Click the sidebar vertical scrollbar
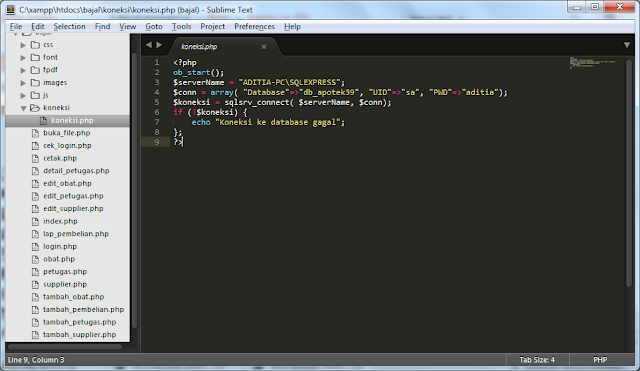The width and height of the screenshot is (640, 371). pyautogui.click(x=135, y=190)
